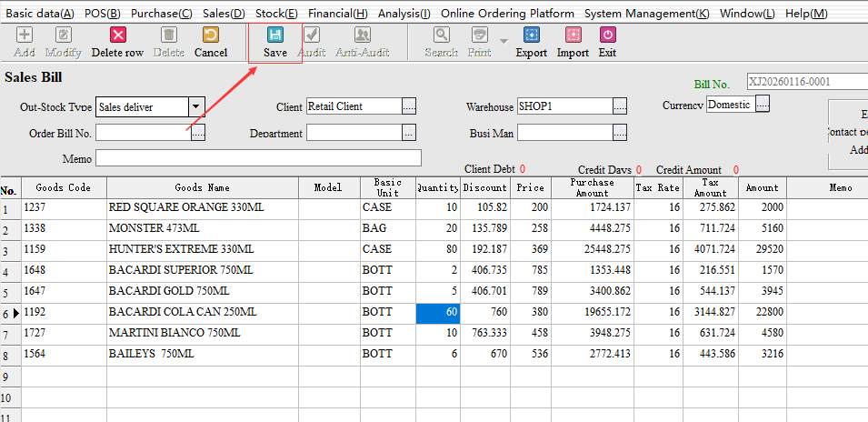Click the Goods Name column header
This screenshot has height=422, width=868.
[x=203, y=187]
